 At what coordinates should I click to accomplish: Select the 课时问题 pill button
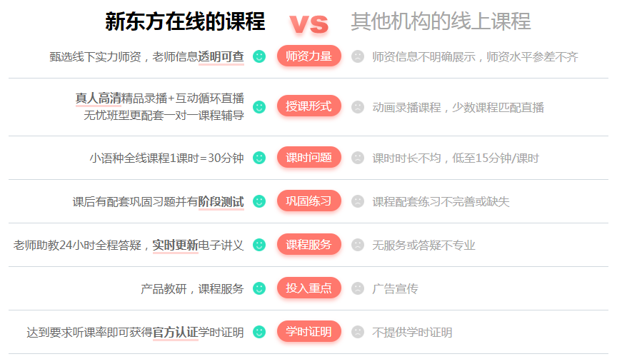coord(309,158)
